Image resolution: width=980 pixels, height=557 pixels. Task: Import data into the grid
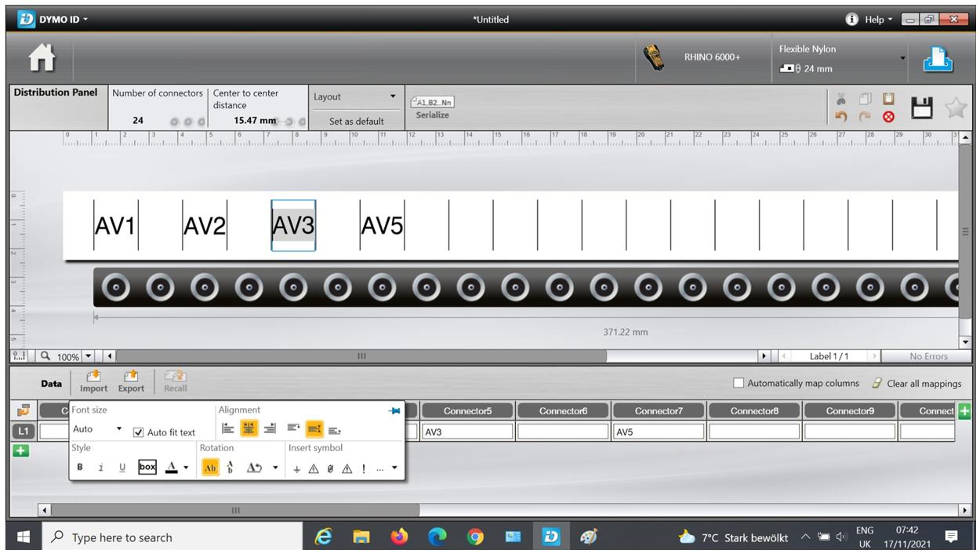point(93,382)
